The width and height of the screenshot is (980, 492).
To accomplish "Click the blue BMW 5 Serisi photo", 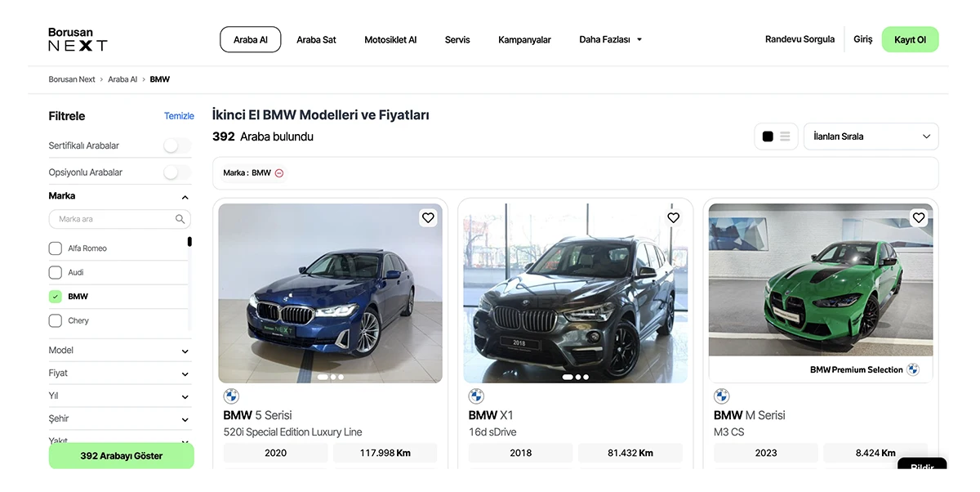I will [330, 294].
